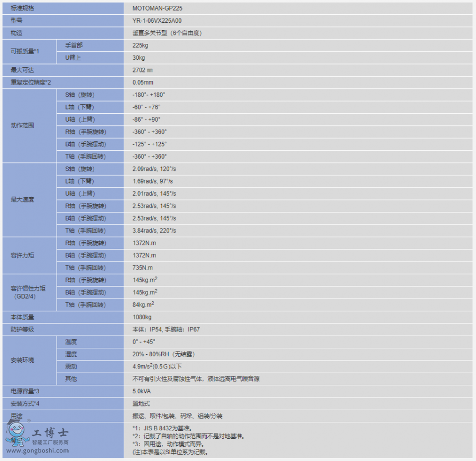This screenshot has width=476, height=461.
Task: Select the '30kg' value
Action: pos(139,58)
